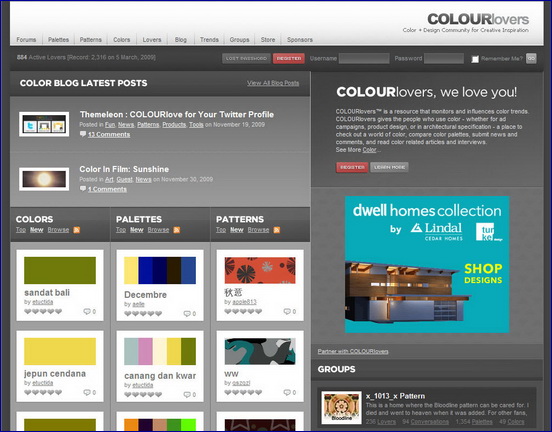The image size is (552, 432).
Task: Open the Colors RSS feed icon
Action: click(77, 230)
